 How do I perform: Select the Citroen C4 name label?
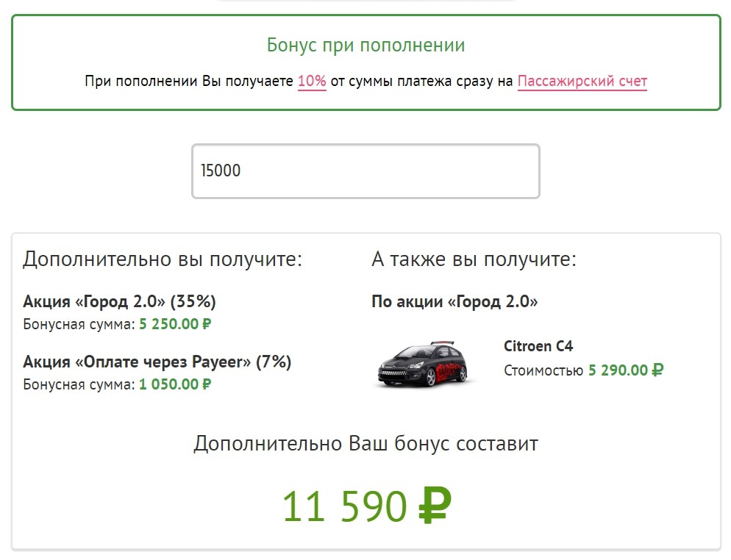coord(538,345)
